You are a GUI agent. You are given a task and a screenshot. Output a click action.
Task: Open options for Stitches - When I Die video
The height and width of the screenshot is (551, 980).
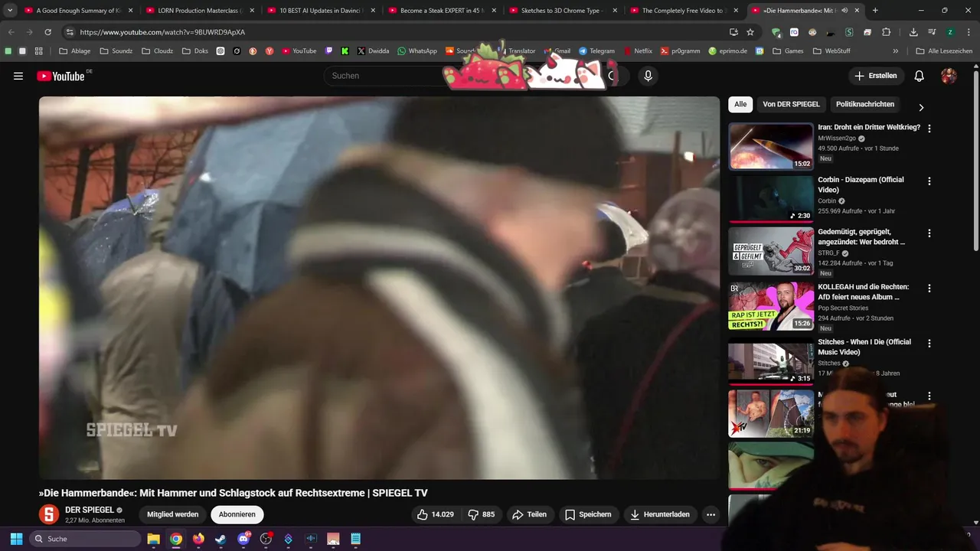click(x=929, y=344)
